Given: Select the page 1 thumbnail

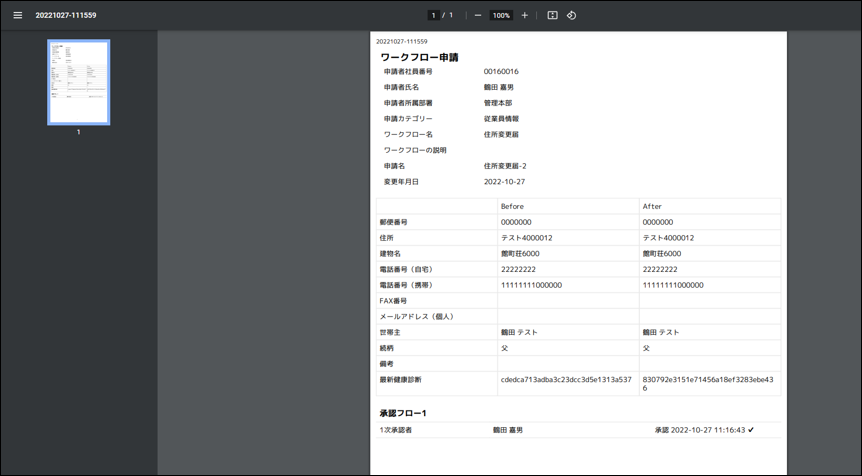Looking at the screenshot, I should coord(79,82).
